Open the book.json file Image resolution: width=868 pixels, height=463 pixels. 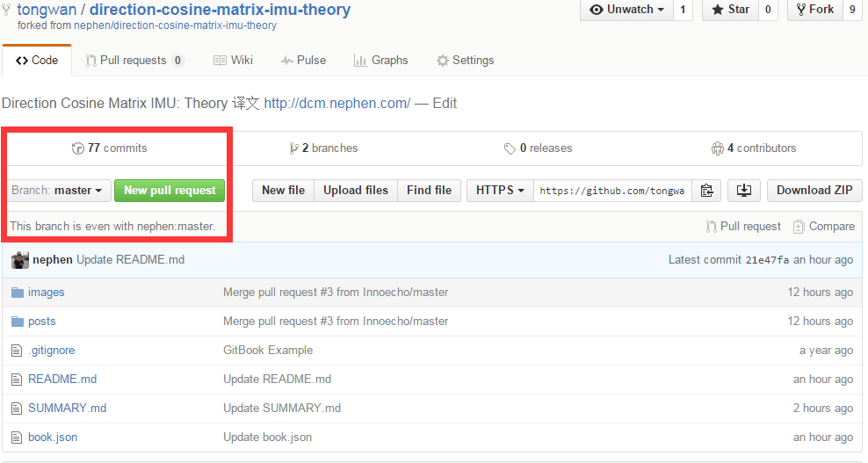53,438
